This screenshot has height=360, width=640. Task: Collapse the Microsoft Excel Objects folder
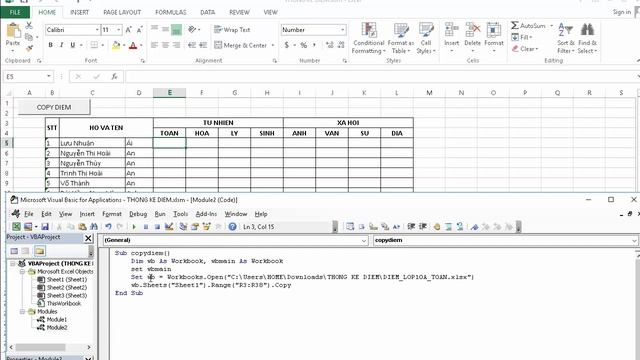pyautogui.click(x=23, y=271)
